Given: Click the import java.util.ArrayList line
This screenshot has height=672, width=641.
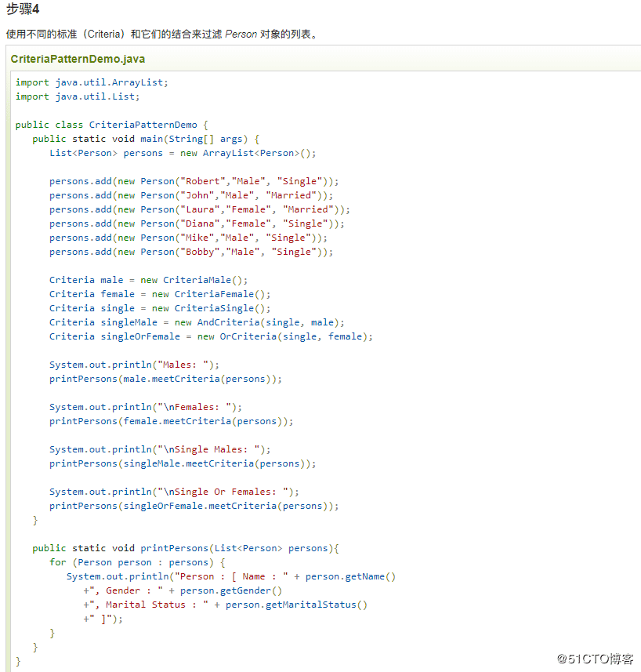Looking at the screenshot, I should [x=92, y=82].
